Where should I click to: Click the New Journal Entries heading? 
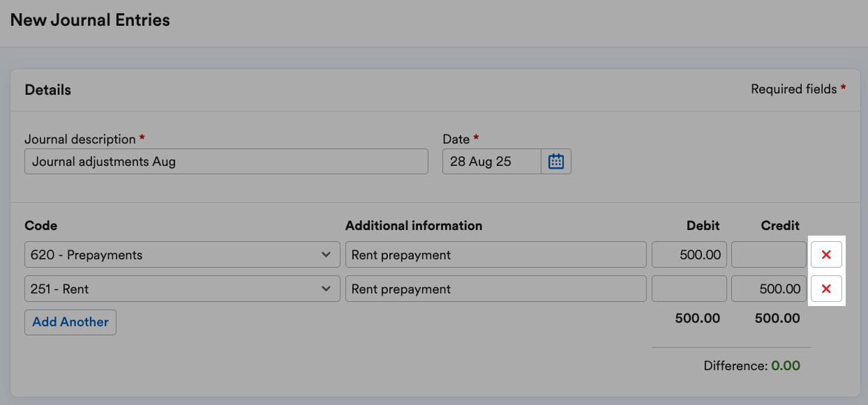(x=90, y=20)
